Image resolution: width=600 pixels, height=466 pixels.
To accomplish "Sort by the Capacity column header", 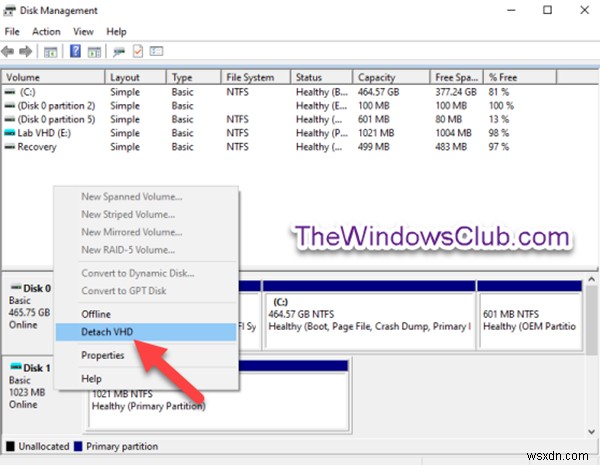I will point(391,77).
